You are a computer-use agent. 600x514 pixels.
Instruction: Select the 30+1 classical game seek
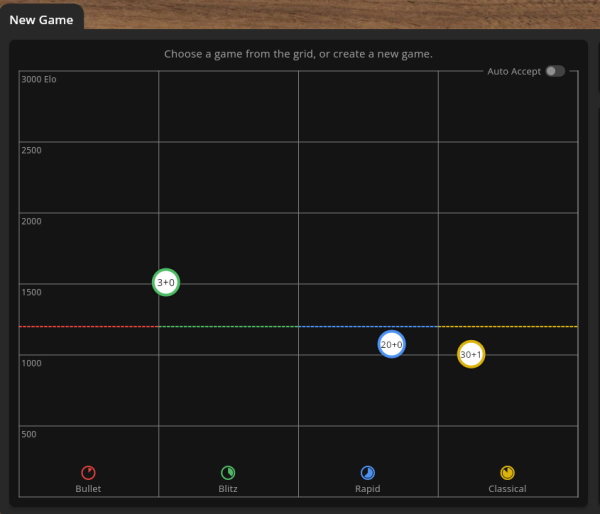(x=471, y=354)
